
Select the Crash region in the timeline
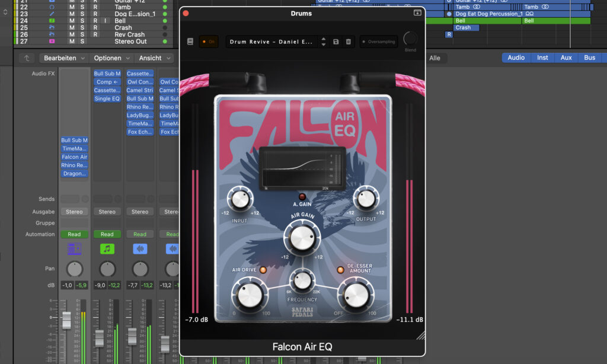pyautogui.click(x=466, y=27)
